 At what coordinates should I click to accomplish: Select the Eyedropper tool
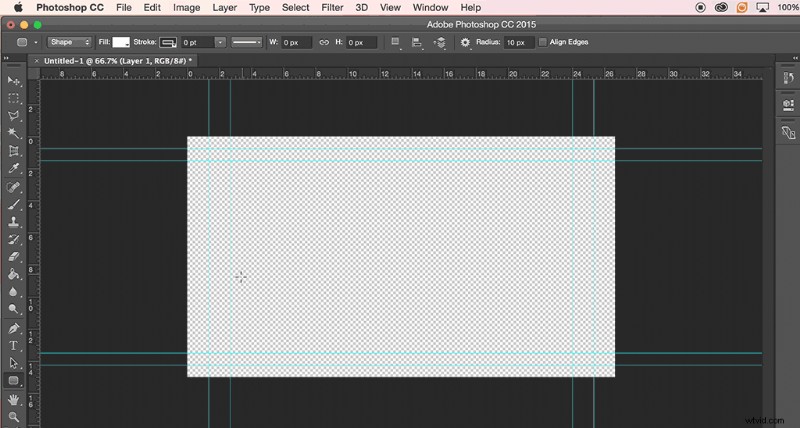click(x=14, y=168)
